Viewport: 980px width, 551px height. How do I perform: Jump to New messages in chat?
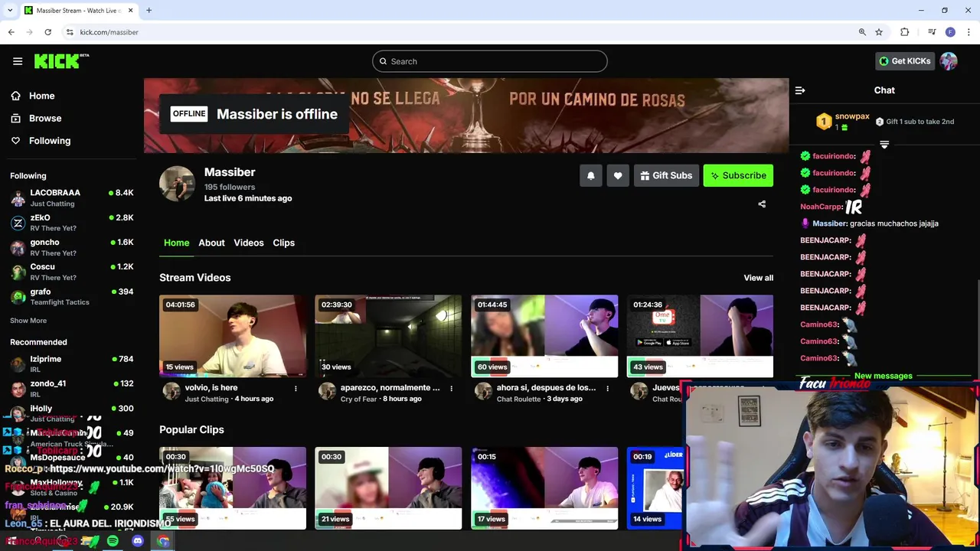883,376
